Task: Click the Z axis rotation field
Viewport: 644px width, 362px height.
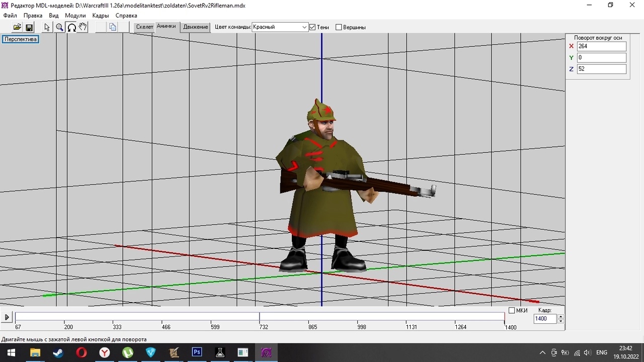Action: click(x=602, y=69)
